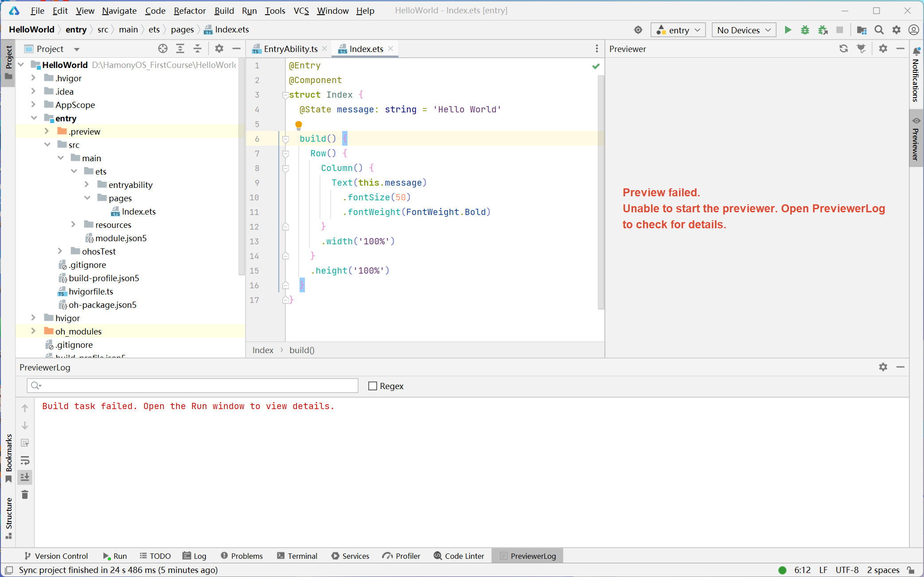Toggle scroll to end in PreviewerLog
The height and width of the screenshot is (577, 924).
coord(25,477)
